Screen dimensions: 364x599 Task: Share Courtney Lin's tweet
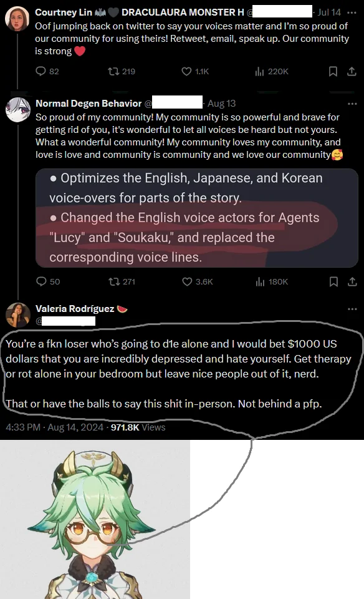pos(352,71)
